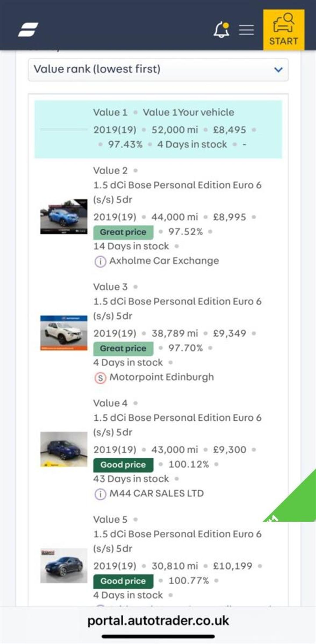This screenshot has height=644, width=316.
Task: Click the M44 CAR SALES LTD dealer name
Action: coord(156,493)
